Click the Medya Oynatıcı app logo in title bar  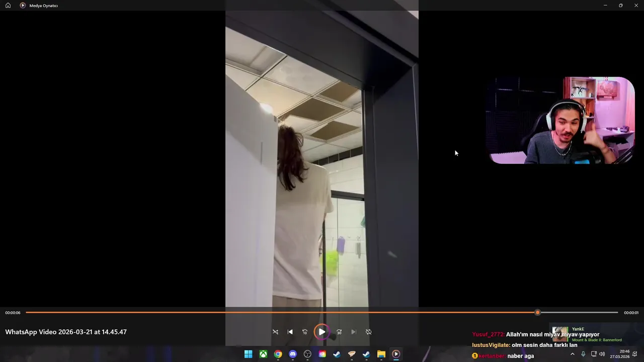pyautogui.click(x=23, y=6)
